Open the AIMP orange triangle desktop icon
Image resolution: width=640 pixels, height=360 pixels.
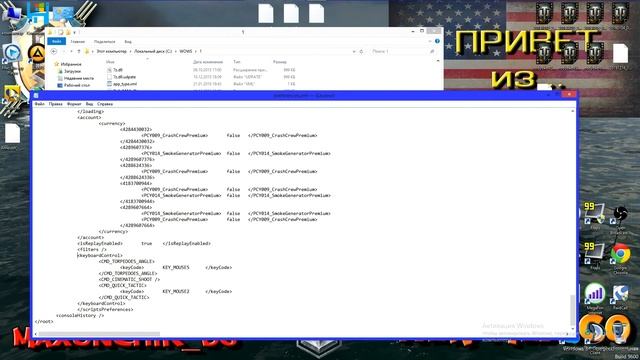36,54
